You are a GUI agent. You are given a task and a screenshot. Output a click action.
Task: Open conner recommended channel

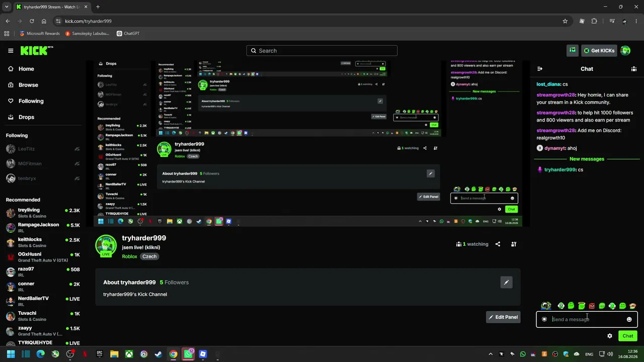[42, 286]
